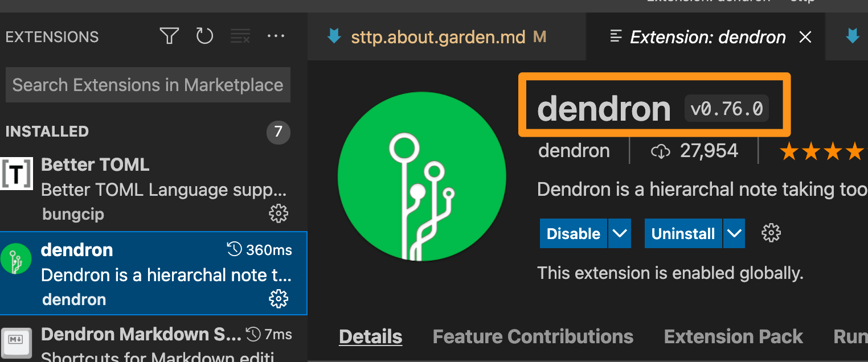Refresh the extensions list
This screenshot has width=868, height=362.
[204, 37]
